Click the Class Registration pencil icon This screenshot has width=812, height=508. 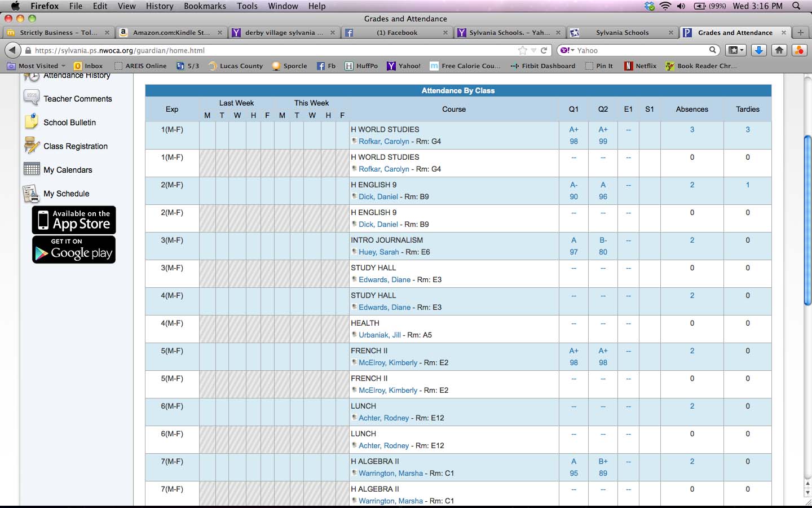[x=31, y=146]
